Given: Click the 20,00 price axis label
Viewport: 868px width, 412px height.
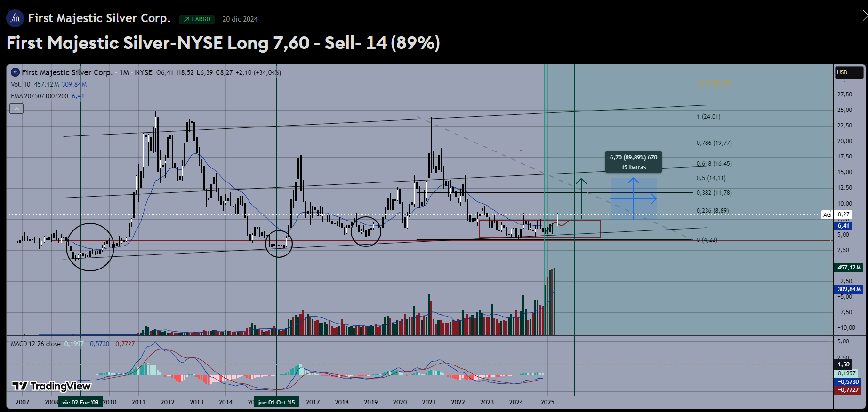Looking at the screenshot, I should pyautogui.click(x=845, y=141).
